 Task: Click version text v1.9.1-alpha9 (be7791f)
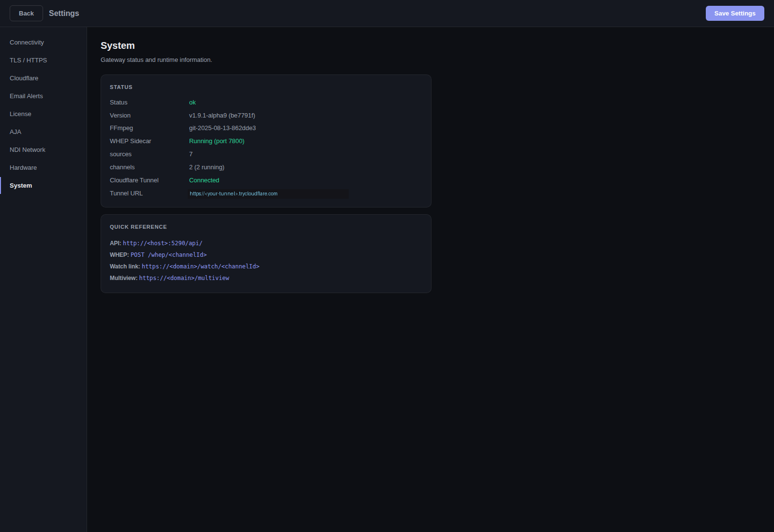pos(222,116)
